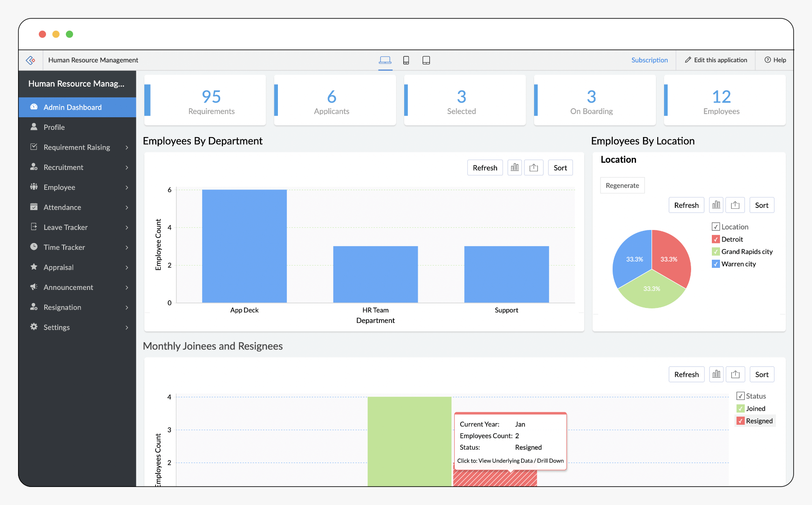Click the red Detroit pie slice
The width and height of the screenshot is (812, 505).
670,257
